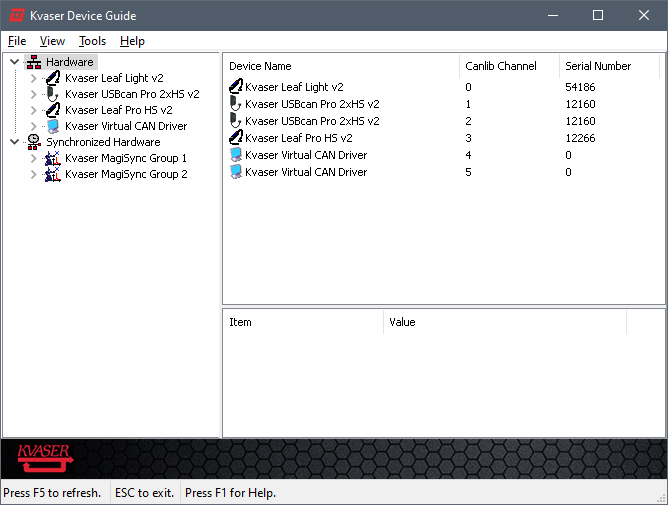Click the Synchronized Hardware icon
668x505 pixels.
click(34, 142)
